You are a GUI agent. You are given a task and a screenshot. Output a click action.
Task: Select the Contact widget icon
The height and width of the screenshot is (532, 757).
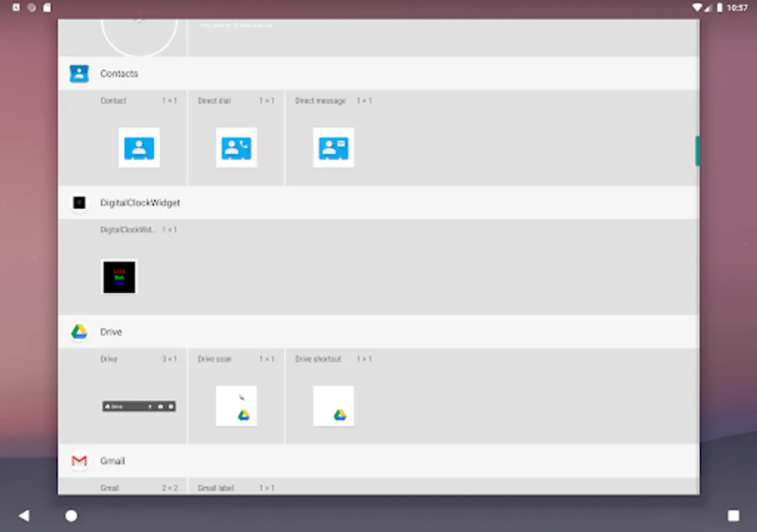point(139,148)
